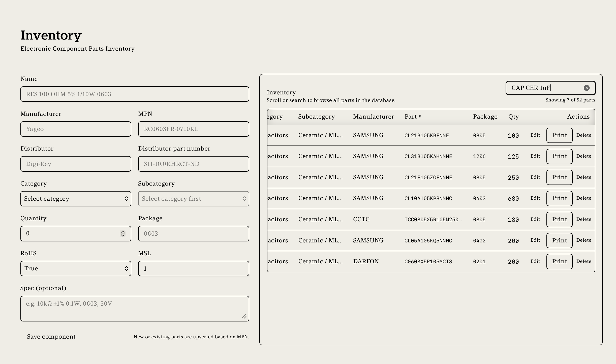Print label for the CCTC part
The height and width of the screenshot is (364, 616).
[559, 219]
